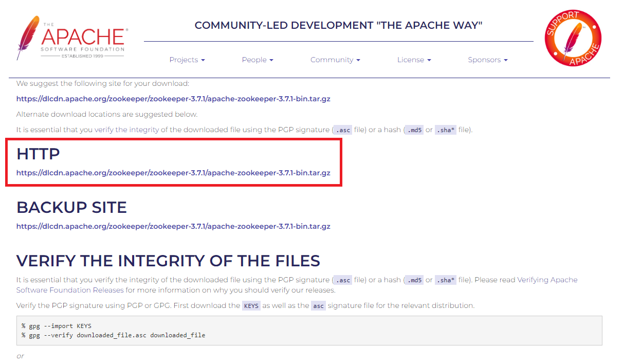Open the suggested site download link below 'We suggest'
The height and width of the screenshot is (364, 623).
pos(173,99)
